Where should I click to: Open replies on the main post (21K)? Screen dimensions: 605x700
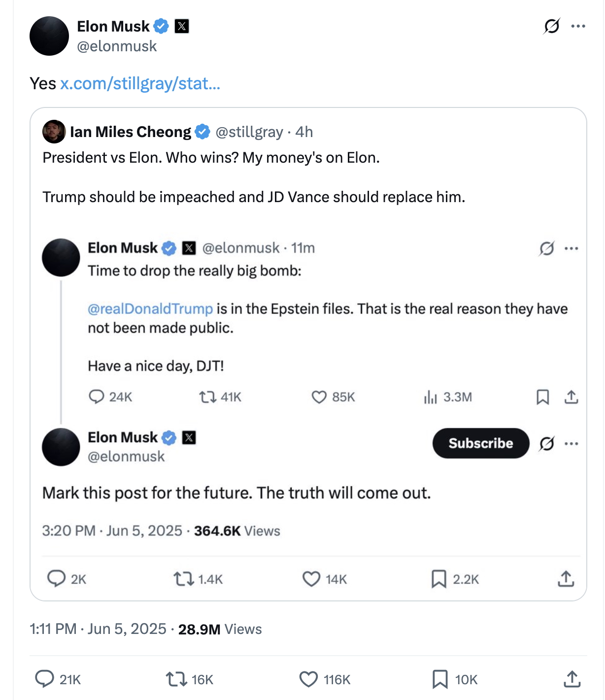44,679
